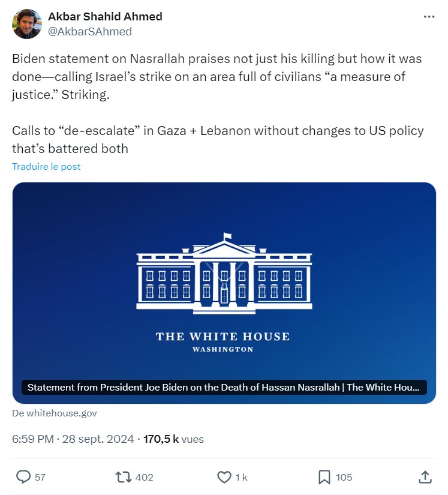Screen dimensions: 448x495
Task: Click the share upload icon
Action: [x=425, y=477]
